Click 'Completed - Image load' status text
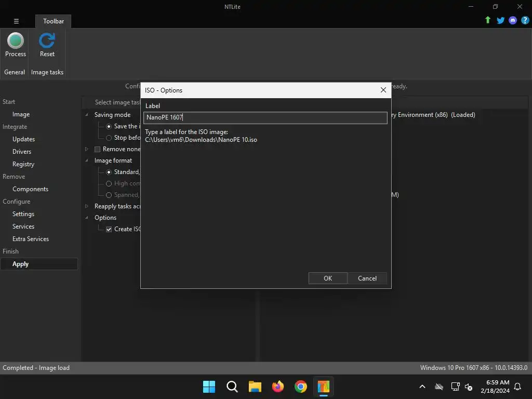The image size is (532, 399). tap(36, 368)
